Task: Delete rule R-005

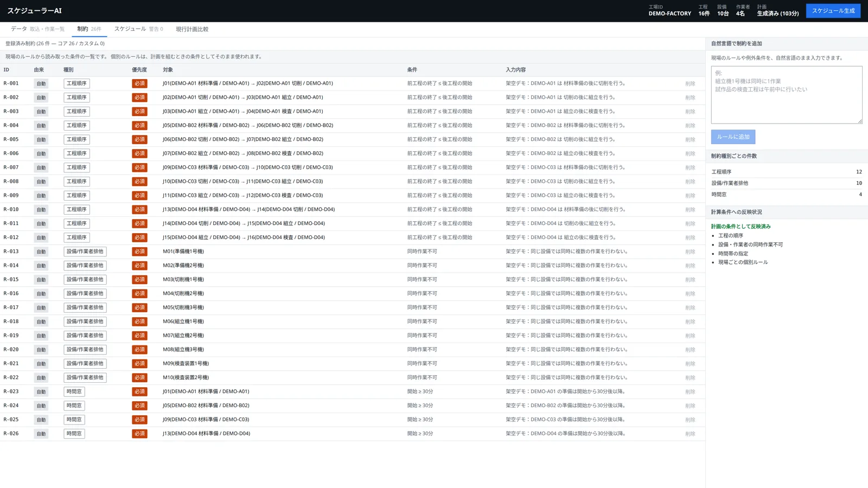Action: click(x=690, y=139)
